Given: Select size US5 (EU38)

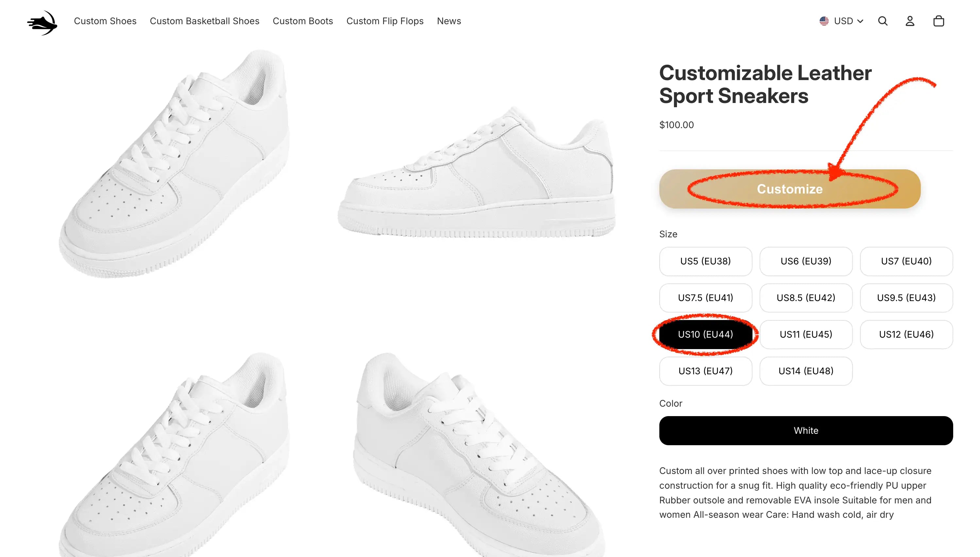Looking at the screenshot, I should click(705, 261).
